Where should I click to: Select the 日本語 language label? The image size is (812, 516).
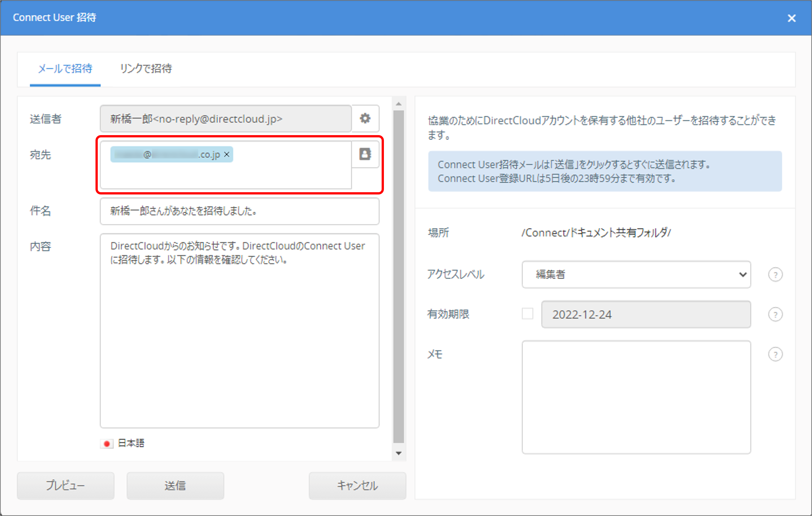point(131,443)
